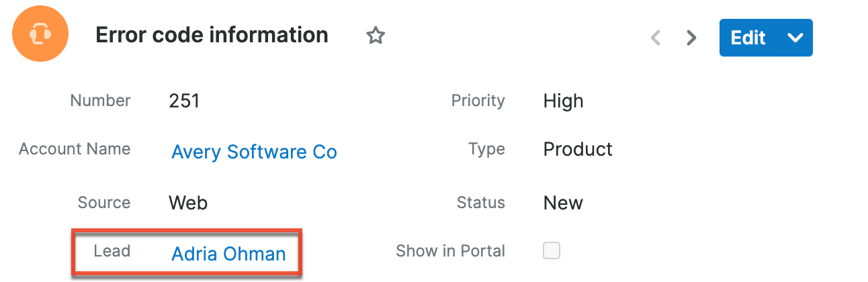
Task: Click the Lead field label
Action: (x=112, y=251)
